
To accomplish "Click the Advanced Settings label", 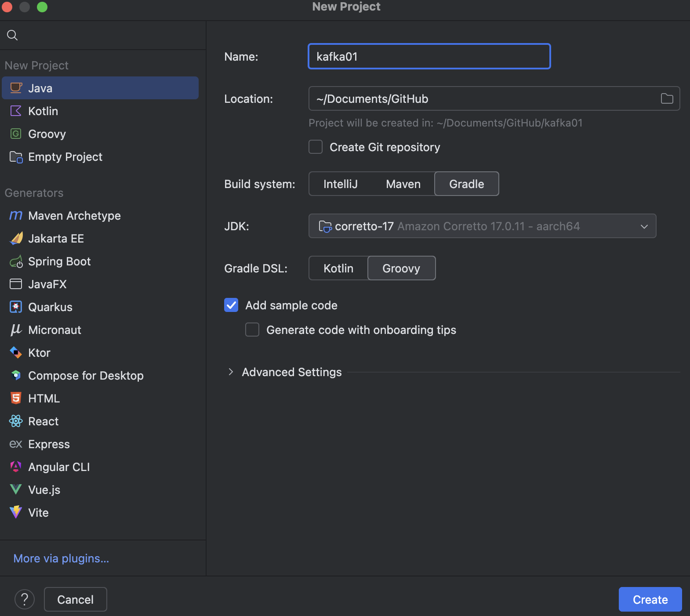I will pyautogui.click(x=292, y=372).
